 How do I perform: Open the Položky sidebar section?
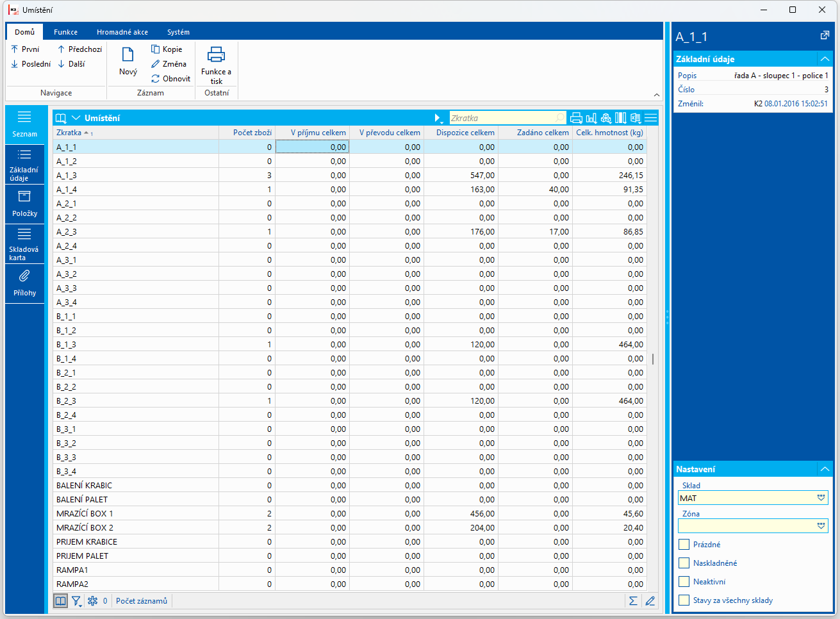point(24,204)
